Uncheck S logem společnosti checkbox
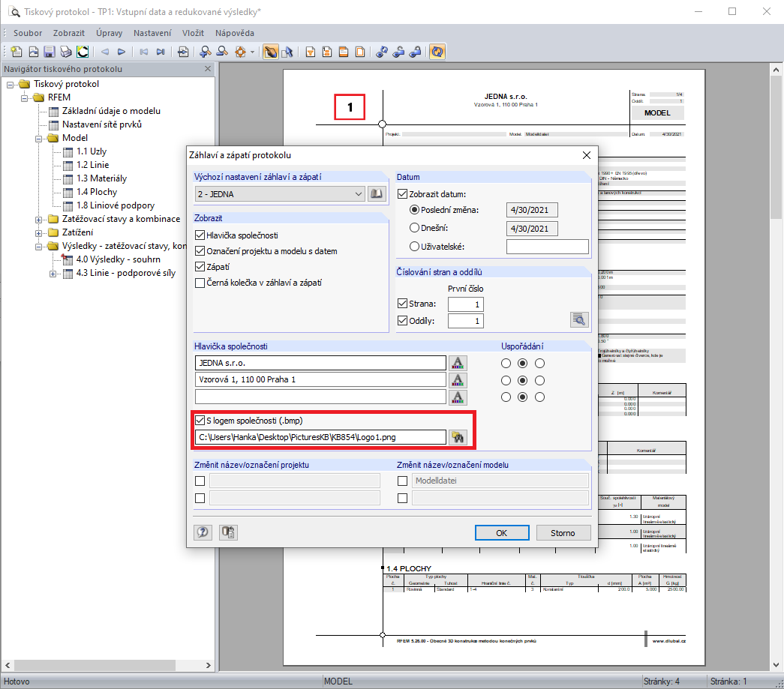This screenshot has height=689, width=784. click(200, 420)
